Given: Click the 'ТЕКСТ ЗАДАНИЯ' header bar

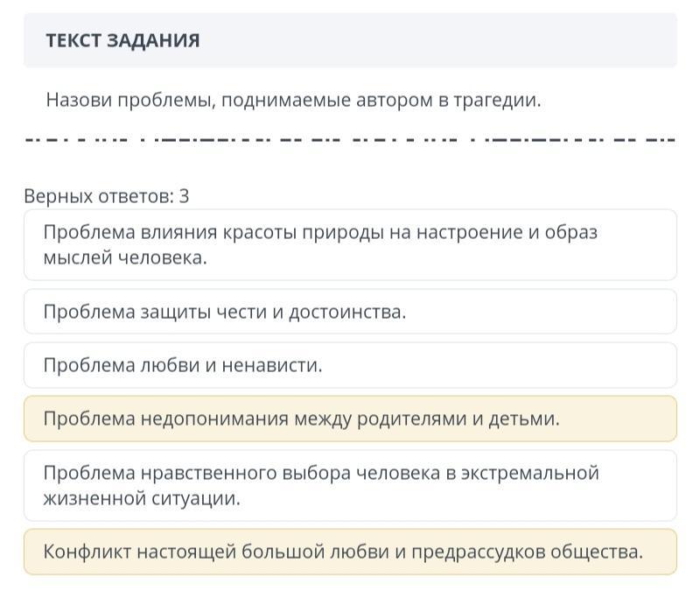Looking at the screenshot, I should click(350, 40).
